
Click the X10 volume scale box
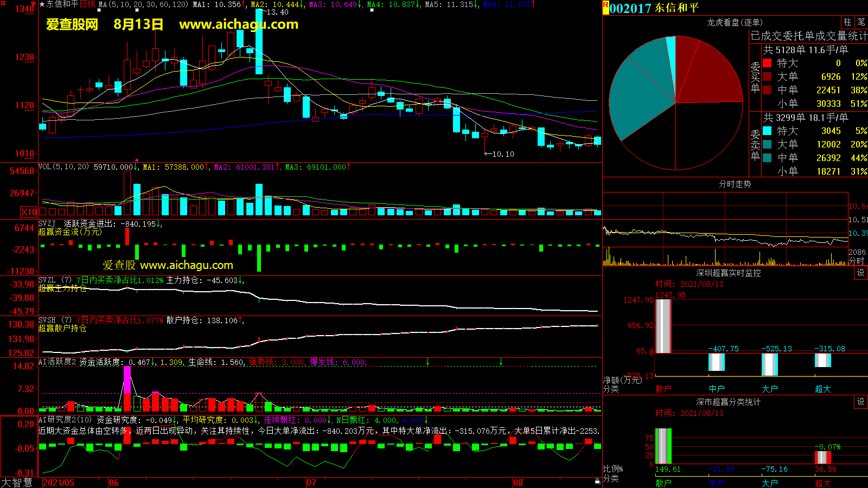click(29, 212)
